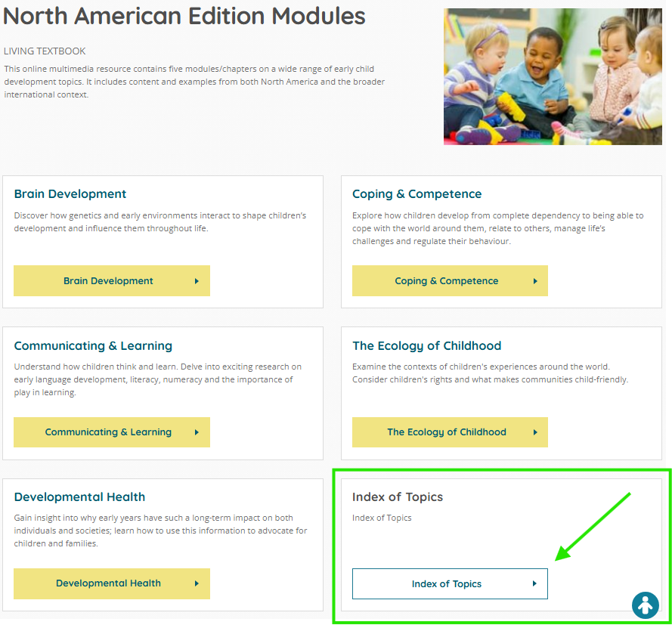Viewport: 672px width, 625px height.
Task: Click the Brain Development card heading
Action: coord(70,194)
